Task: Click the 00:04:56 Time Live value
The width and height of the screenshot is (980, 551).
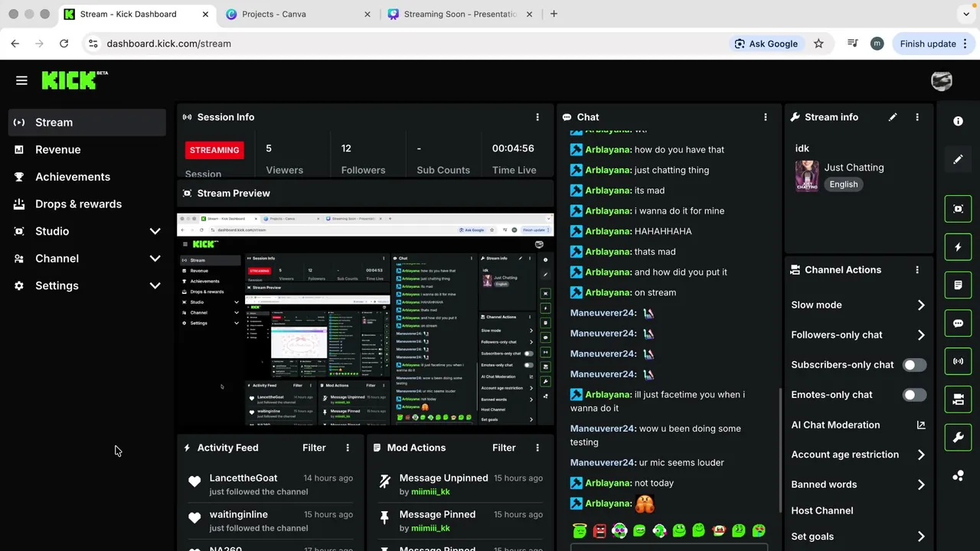Action: (x=513, y=148)
